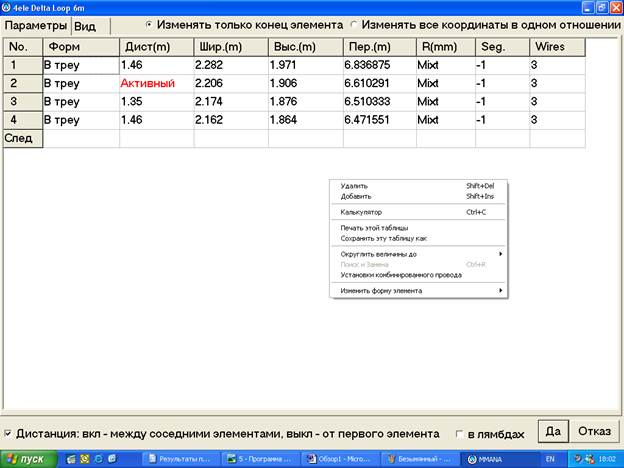Open the Параметры menu

tap(36, 25)
